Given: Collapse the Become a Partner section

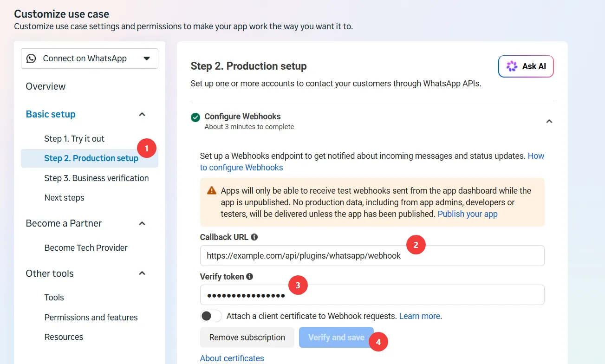Looking at the screenshot, I should (143, 223).
